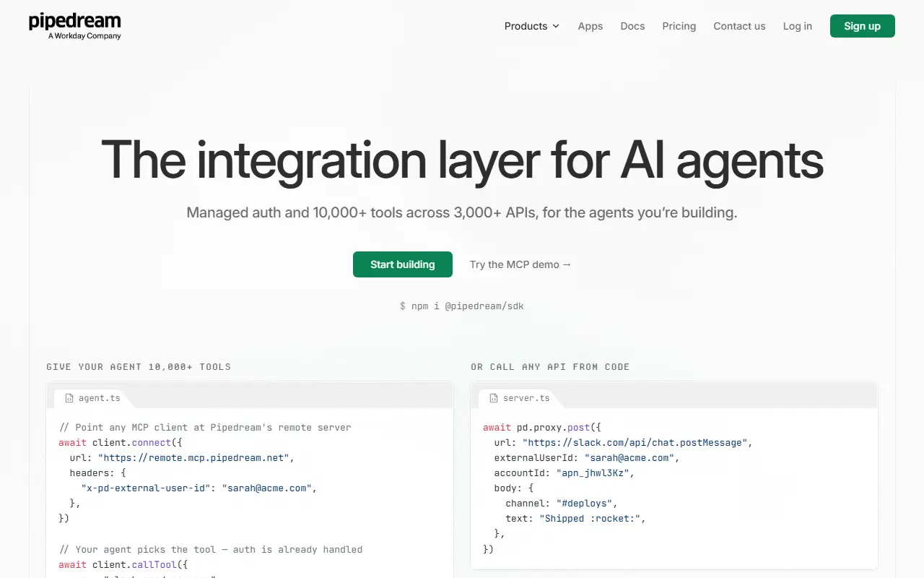Click the comment about Pipedream's remote server

(x=205, y=428)
